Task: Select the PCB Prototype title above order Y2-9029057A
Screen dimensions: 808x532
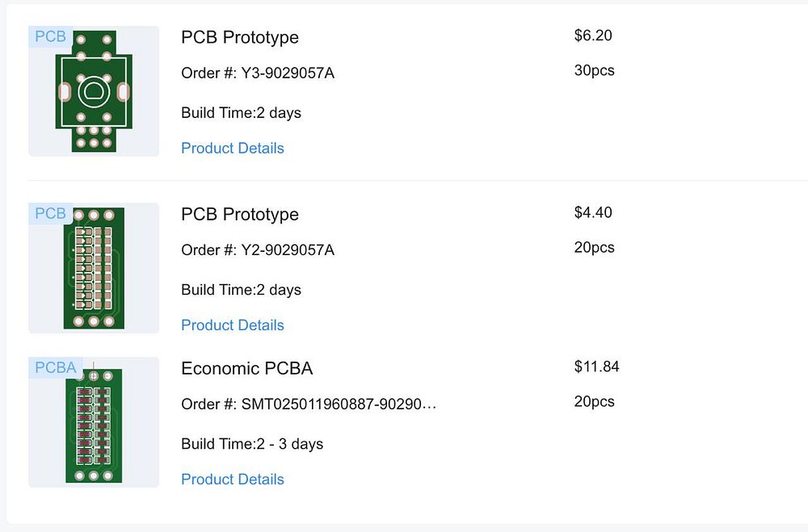Action: pos(240,214)
